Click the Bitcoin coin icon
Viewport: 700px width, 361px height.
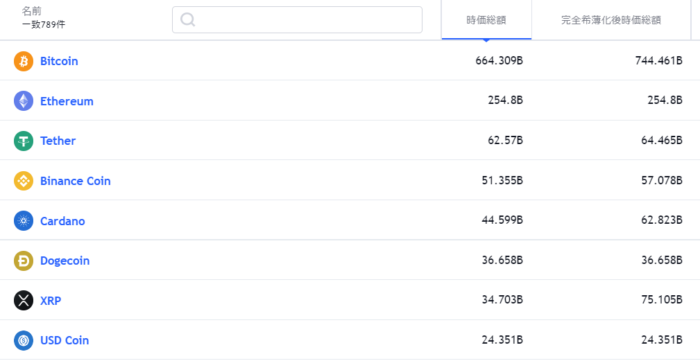click(23, 61)
